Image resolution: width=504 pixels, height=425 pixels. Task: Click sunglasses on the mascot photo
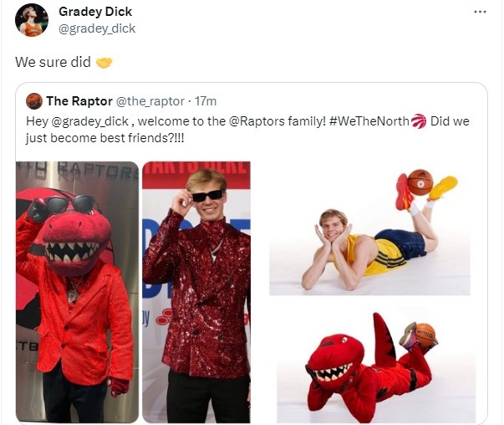pyautogui.click(x=69, y=205)
